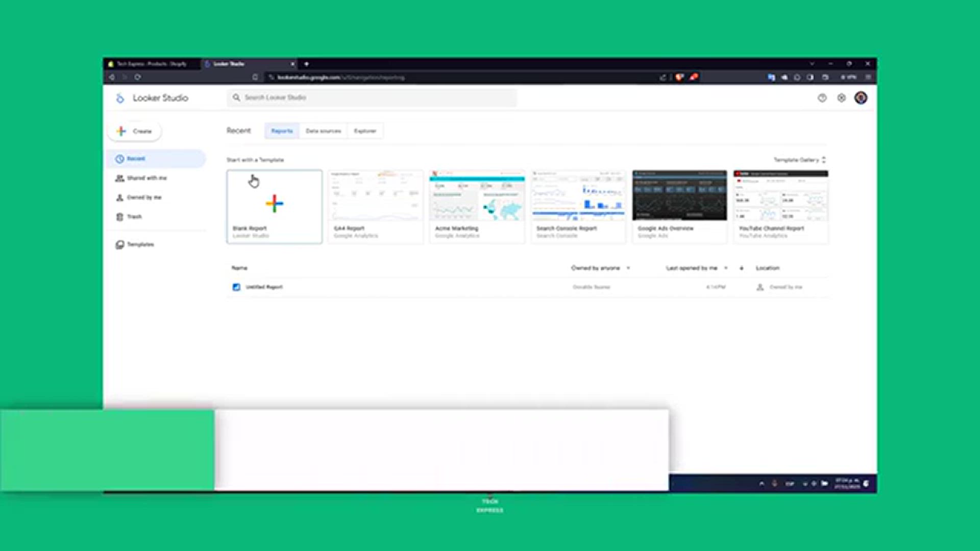Open the Trash section in sidebar
Screen dimensions: 980x551
click(134, 217)
